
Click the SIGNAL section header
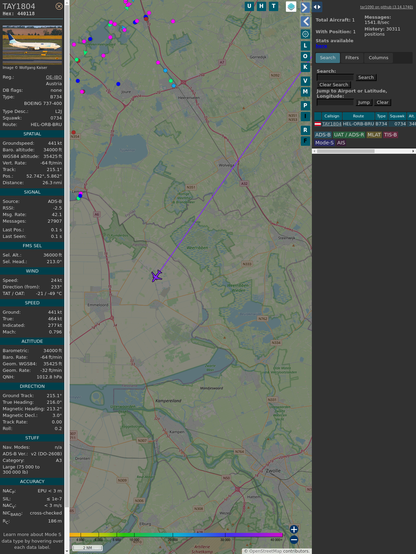tap(32, 192)
